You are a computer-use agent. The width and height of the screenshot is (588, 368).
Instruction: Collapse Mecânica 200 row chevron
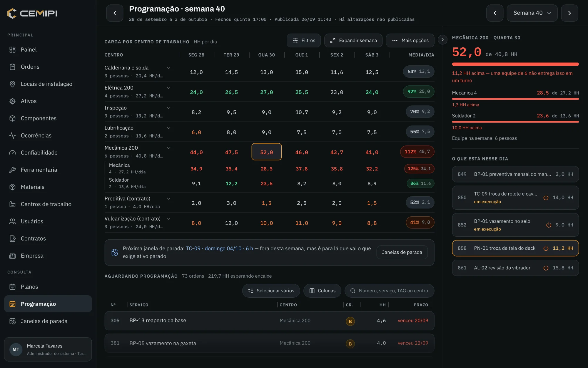[169, 148]
